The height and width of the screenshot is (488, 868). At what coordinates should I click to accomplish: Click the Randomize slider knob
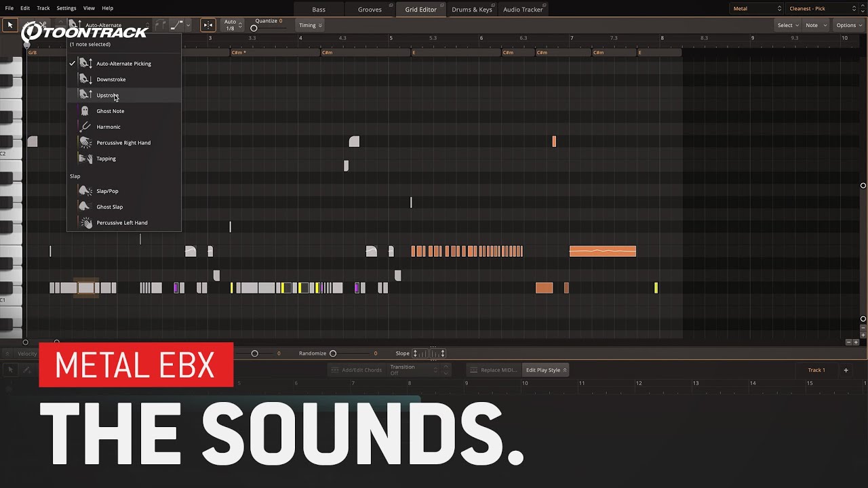[x=333, y=353]
